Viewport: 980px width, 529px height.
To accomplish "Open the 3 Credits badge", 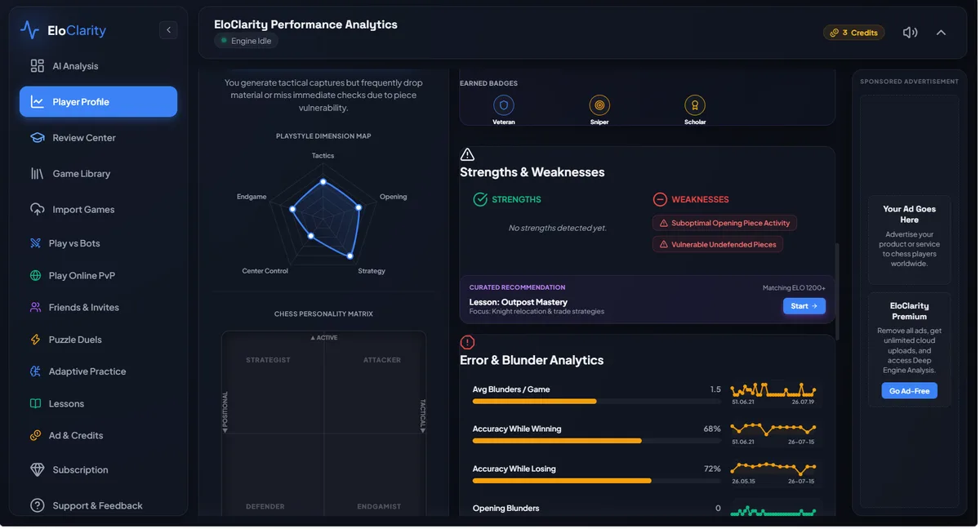I will [853, 33].
